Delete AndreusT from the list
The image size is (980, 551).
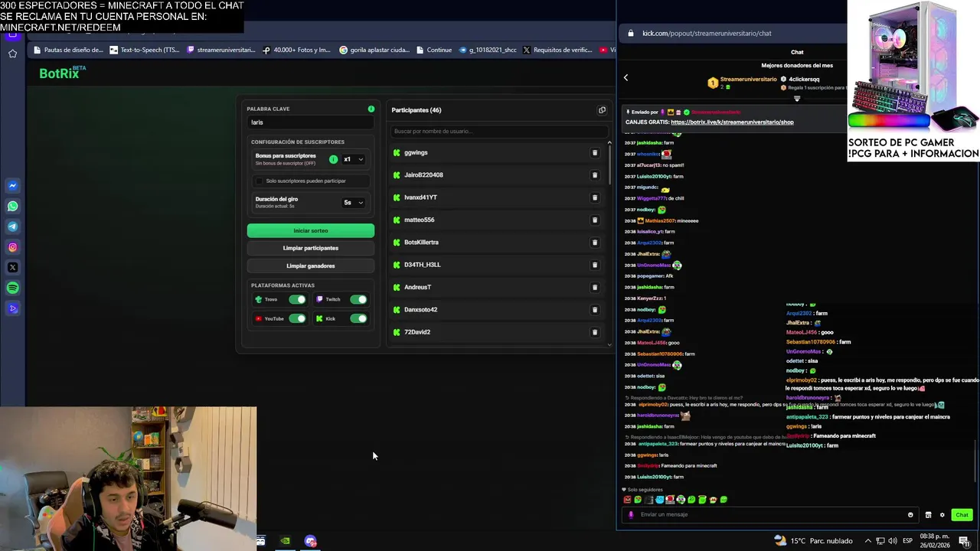pos(595,287)
